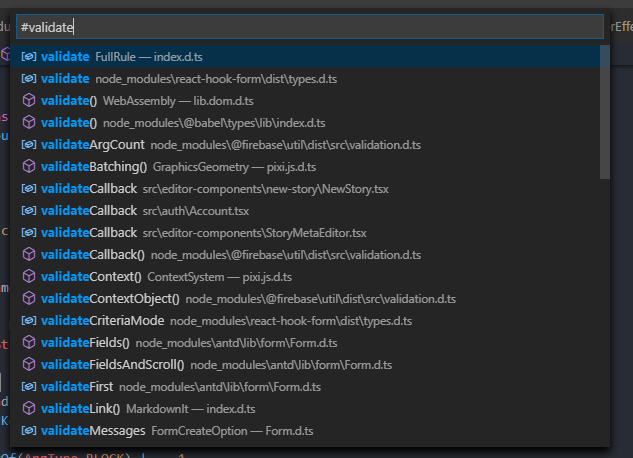The width and height of the screenshot is (633, 458).
Task: Click the cube icon beside validateBatching()
Action: pyautogui.click(x=29, y=167)
